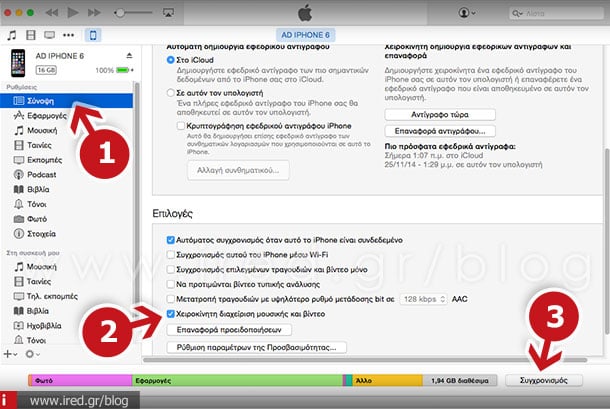This screenshot has height=409, width=610.
Task: Toggle sync only selected songs checkbox
Action: tap(170, 269)
